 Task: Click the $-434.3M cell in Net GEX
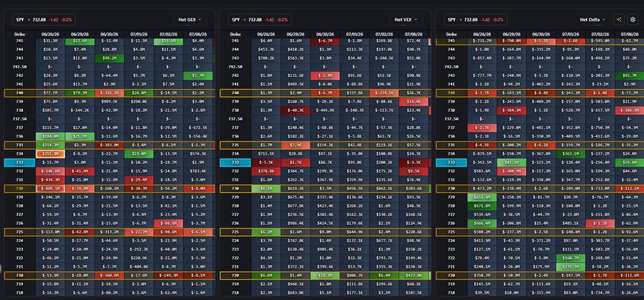pyautogui.click(x=50, y=180)
